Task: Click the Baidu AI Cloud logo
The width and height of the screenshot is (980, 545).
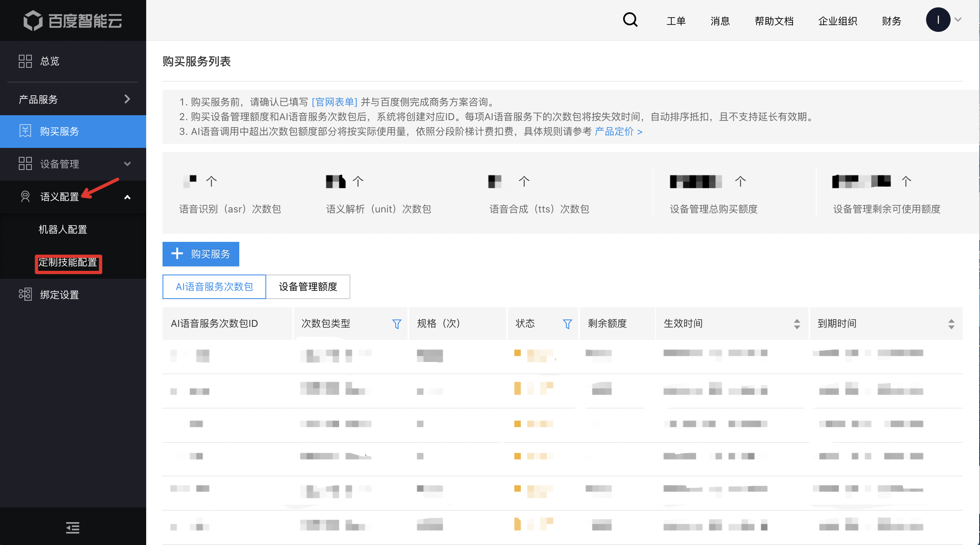Action: click(73, 20)
